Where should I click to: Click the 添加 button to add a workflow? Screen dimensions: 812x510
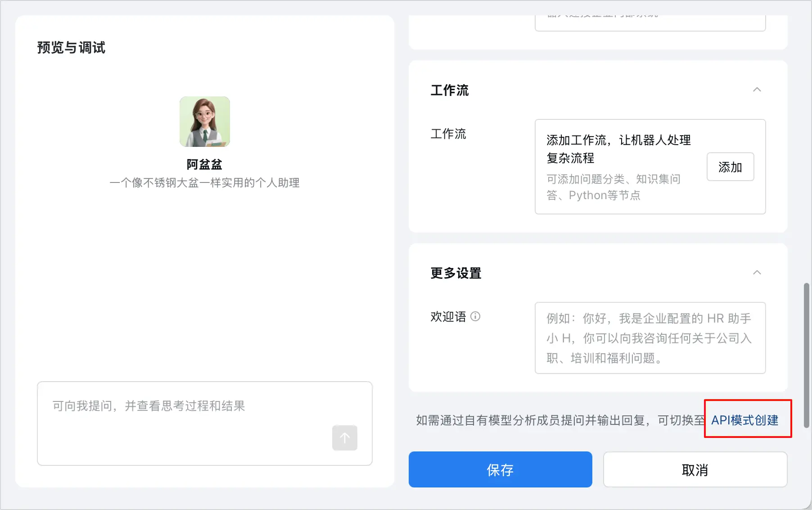pos(730,167)
